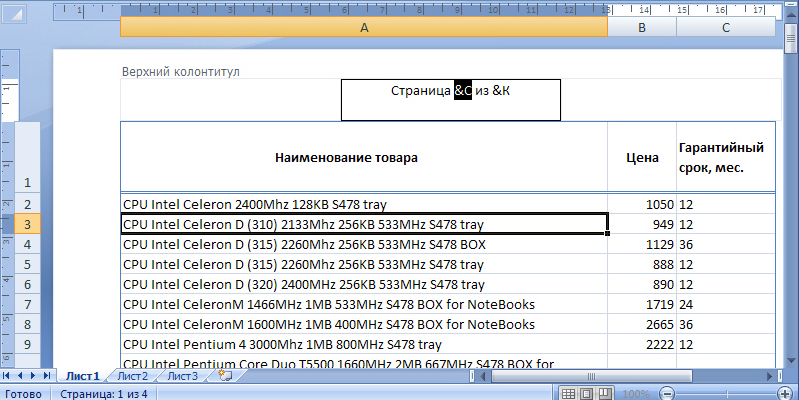
Task: Click the zoom slider track
Action: tap(726, 393)
